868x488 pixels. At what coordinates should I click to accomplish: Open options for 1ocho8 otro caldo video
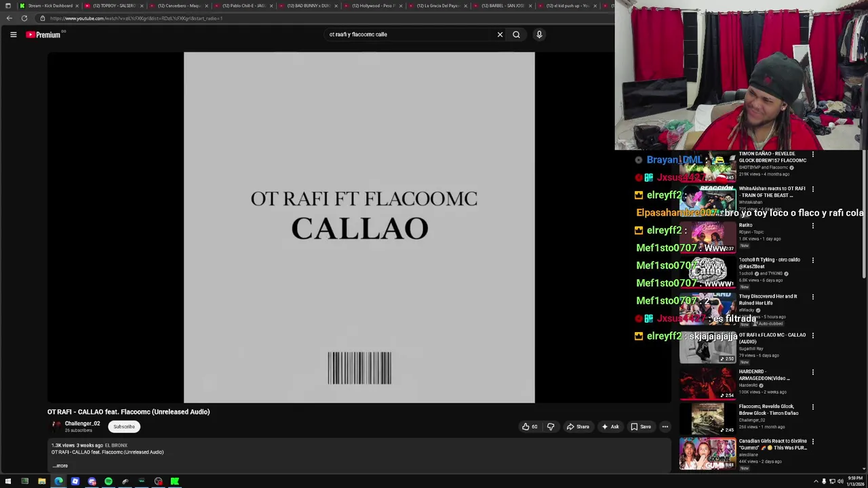[813, 260]
